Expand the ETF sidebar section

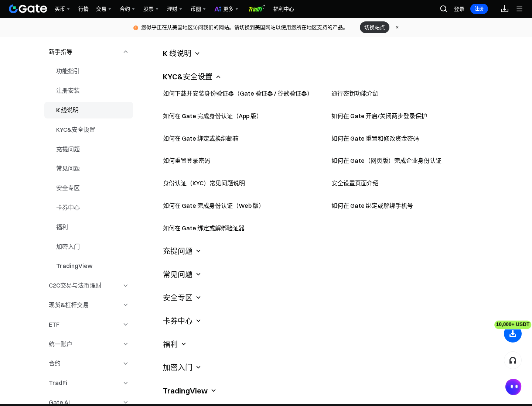(x=89, y=324)
